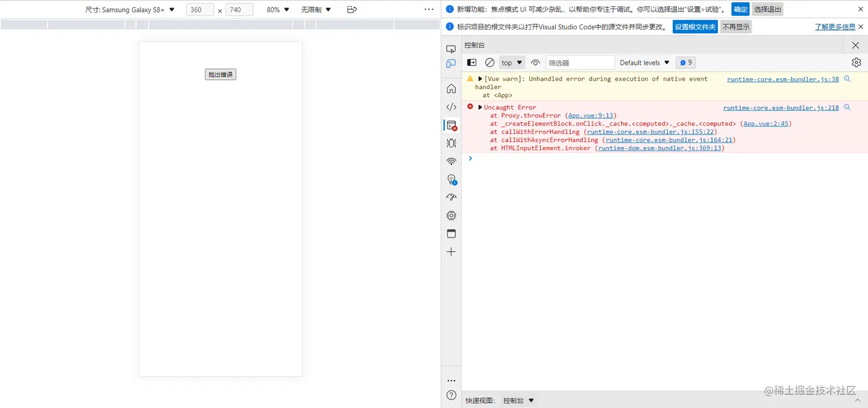The width and height of the screenshot is (868, 408).
Task: Expand the Vue warn message triangle
Action: point(480,79)
